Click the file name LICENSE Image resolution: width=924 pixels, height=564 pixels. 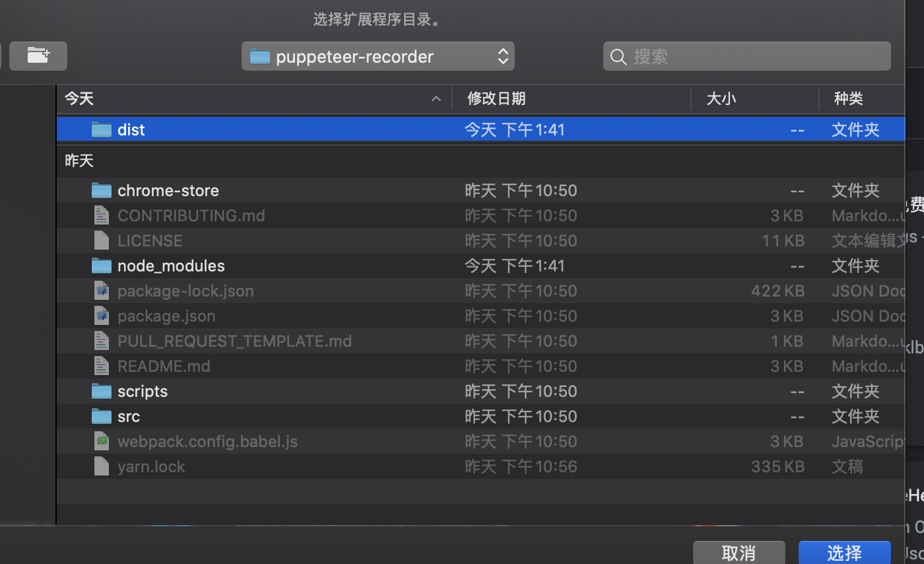[150, 240]
